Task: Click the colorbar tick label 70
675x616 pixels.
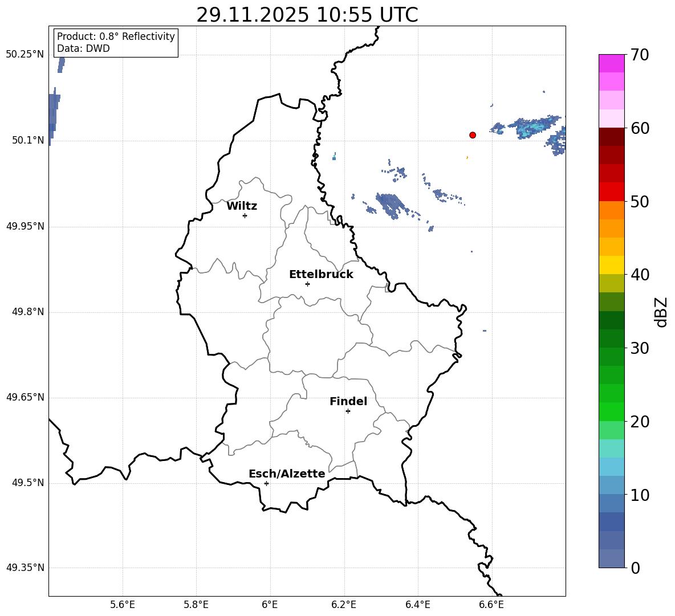Action: tap(640, 55)
